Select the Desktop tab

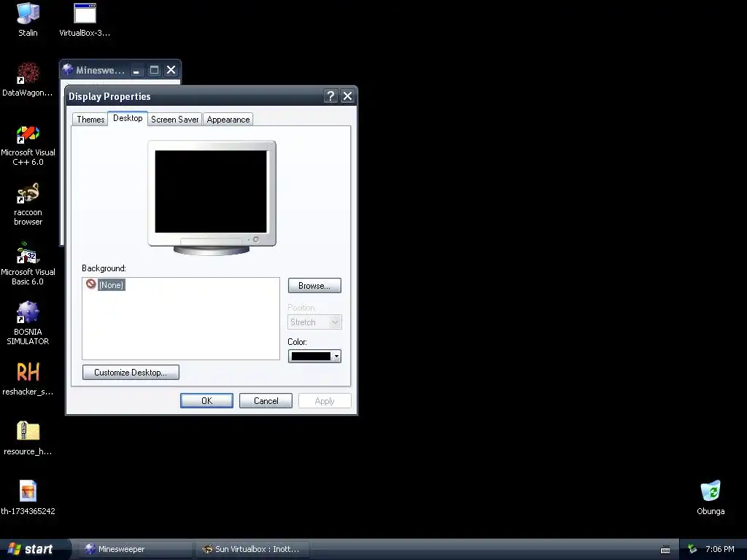tap(128, 118)
